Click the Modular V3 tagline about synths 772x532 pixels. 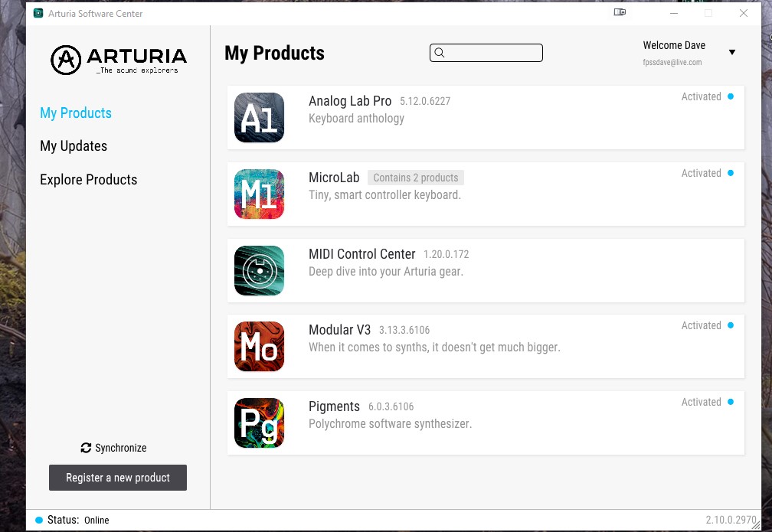(435, 348)
